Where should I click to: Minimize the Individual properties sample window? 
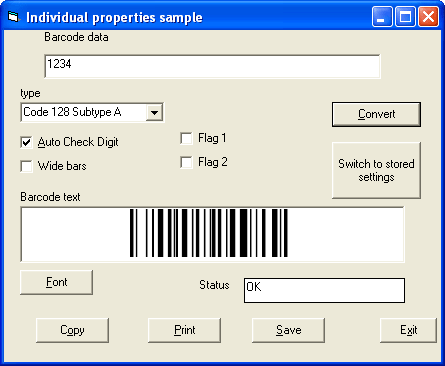click(382, 16)
